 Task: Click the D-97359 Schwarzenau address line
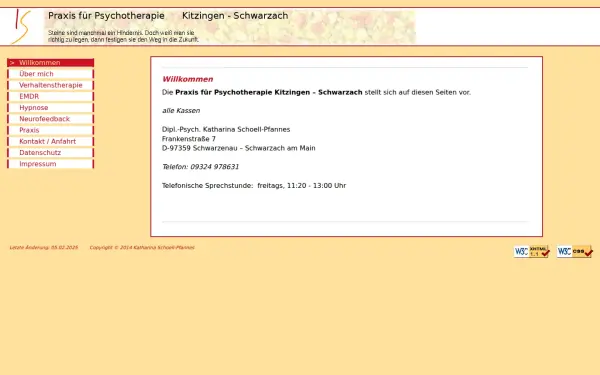coord(239,148)
